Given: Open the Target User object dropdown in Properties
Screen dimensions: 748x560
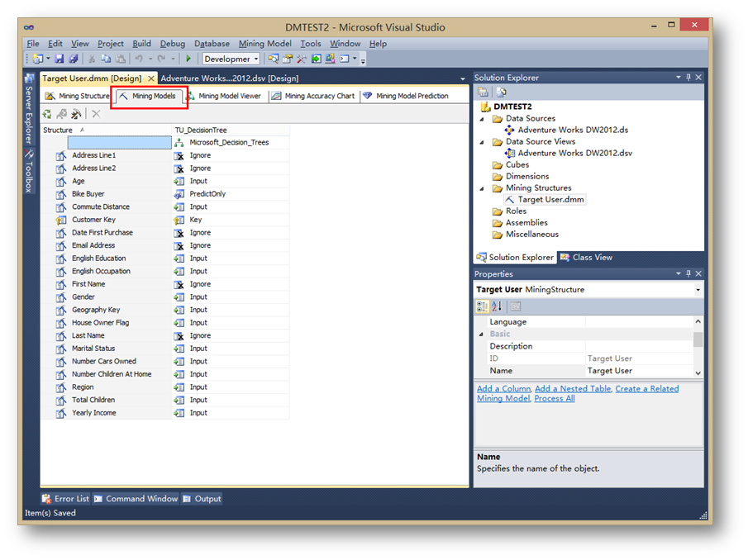Looking at the screenshot, I should [698, 290].
